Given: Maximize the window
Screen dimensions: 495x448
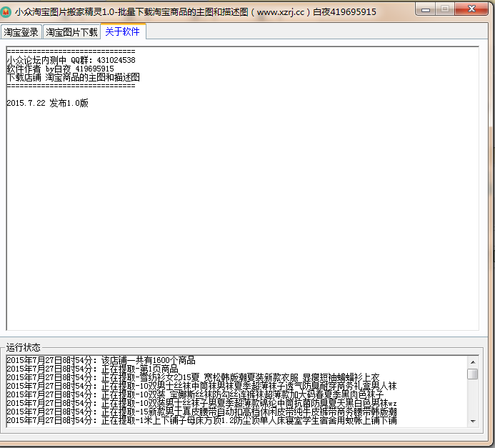Looking at the screenshot, I should pos(445,9).
